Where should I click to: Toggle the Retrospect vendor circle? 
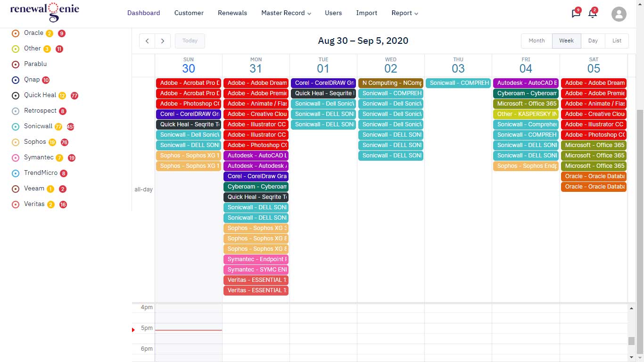point(15,111)
